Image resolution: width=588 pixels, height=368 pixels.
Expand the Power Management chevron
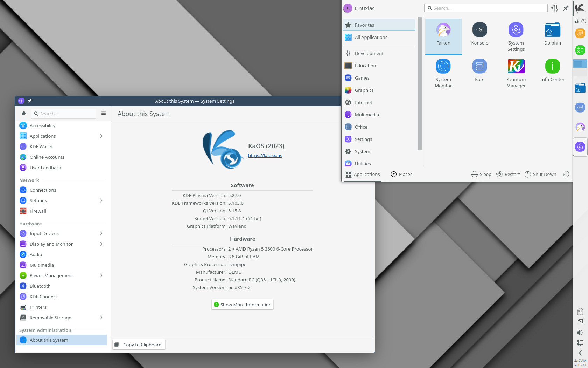tap(101, 275)
